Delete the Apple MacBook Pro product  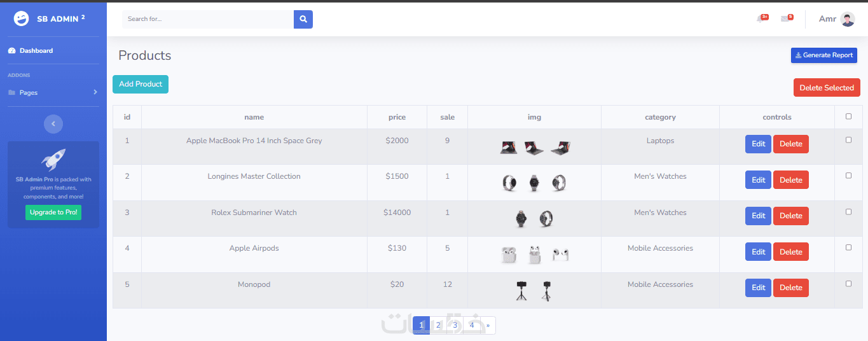(791, 144)
